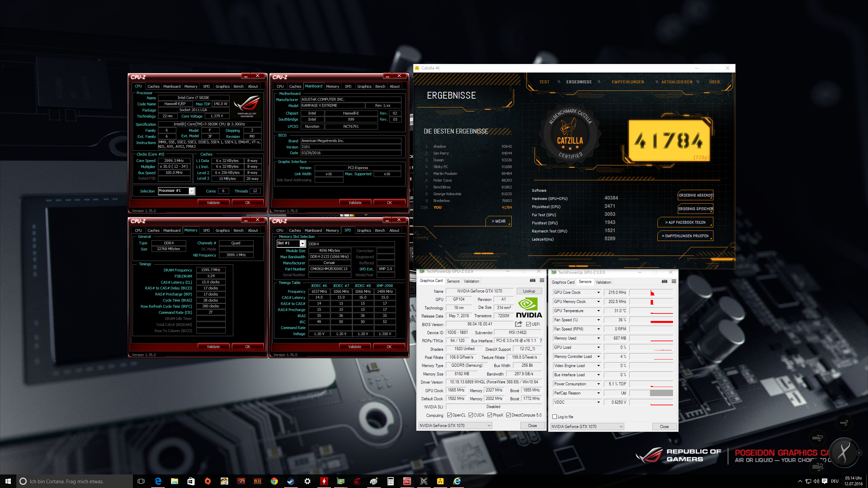Open Start menu
Viewport: 868px width, 488px height.
[8, 481]
